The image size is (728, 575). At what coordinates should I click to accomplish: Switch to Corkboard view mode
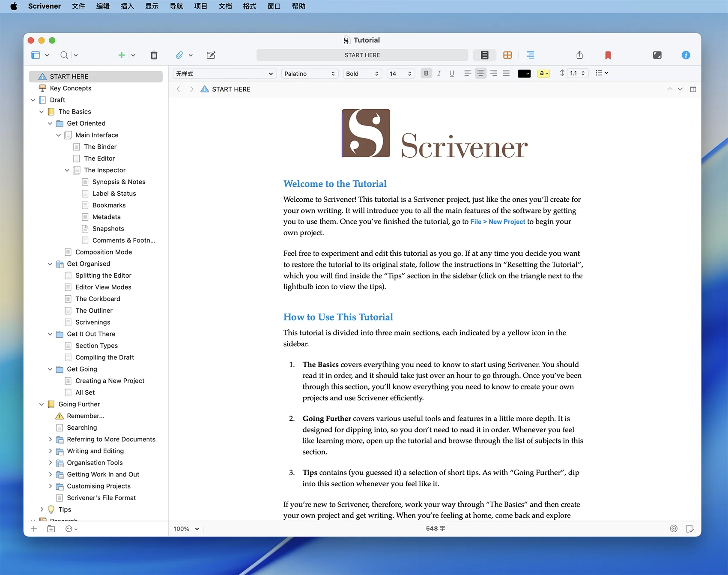(x=507, y=55)
